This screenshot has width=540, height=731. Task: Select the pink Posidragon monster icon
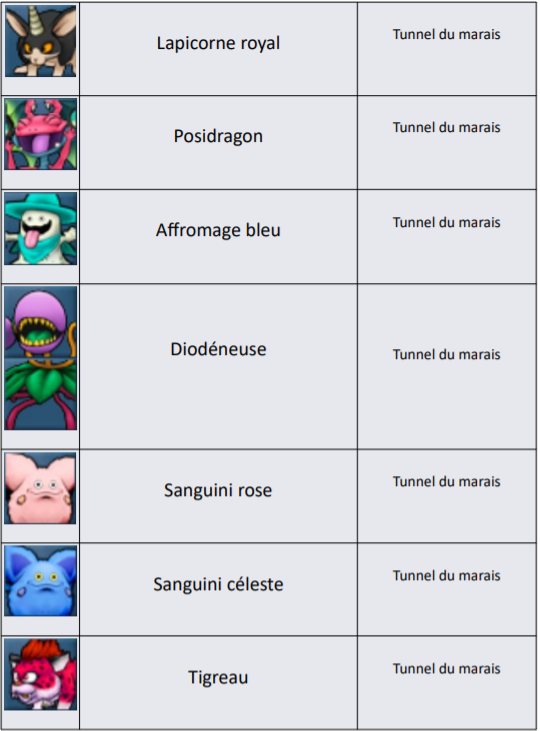click(41, 134)
